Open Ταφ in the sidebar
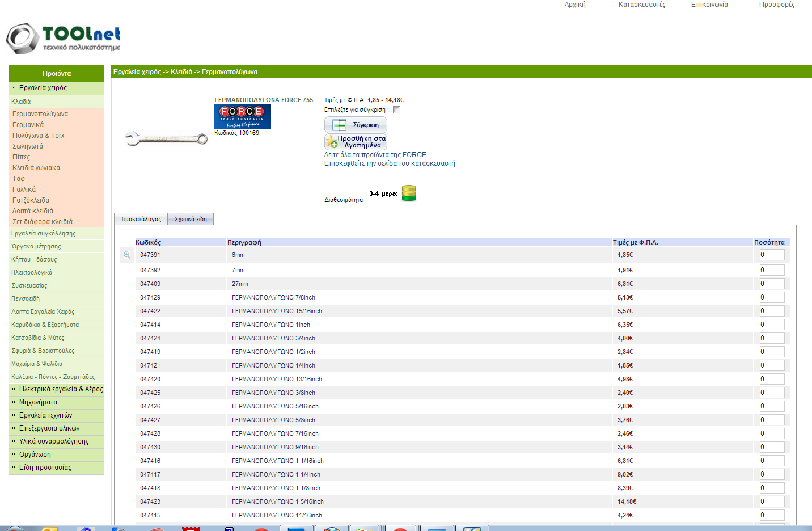The image size is (812, 531). (19, 179)
